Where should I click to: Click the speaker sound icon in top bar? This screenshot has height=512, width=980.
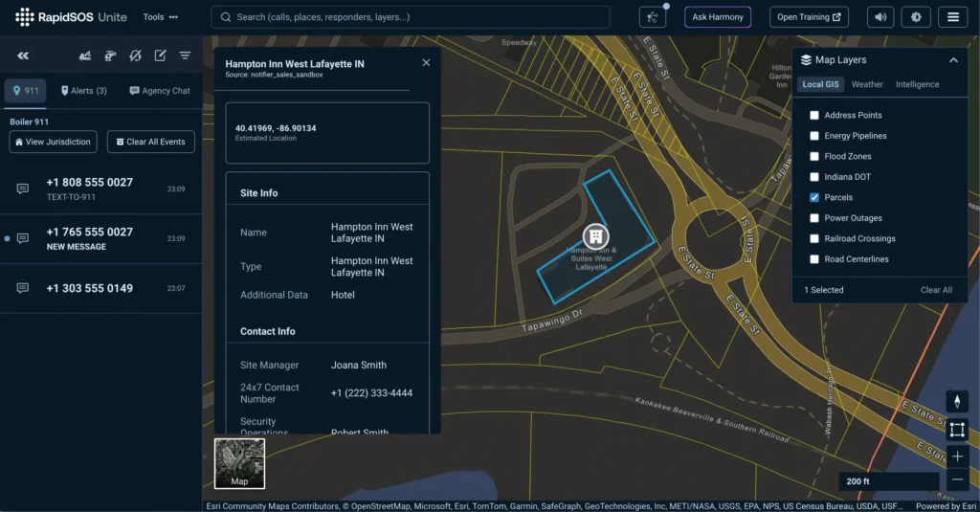pos(880,17)
